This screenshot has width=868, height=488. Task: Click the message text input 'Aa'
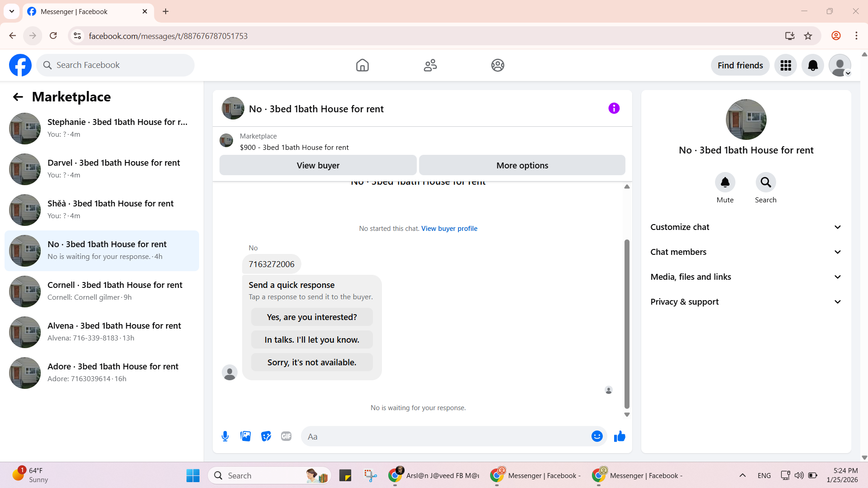(446, 436)
